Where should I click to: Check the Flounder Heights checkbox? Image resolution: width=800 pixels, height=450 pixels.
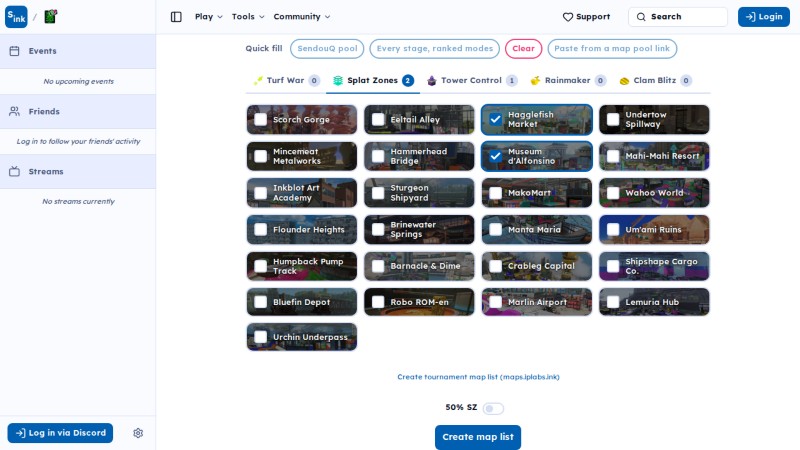click(261, 230)
